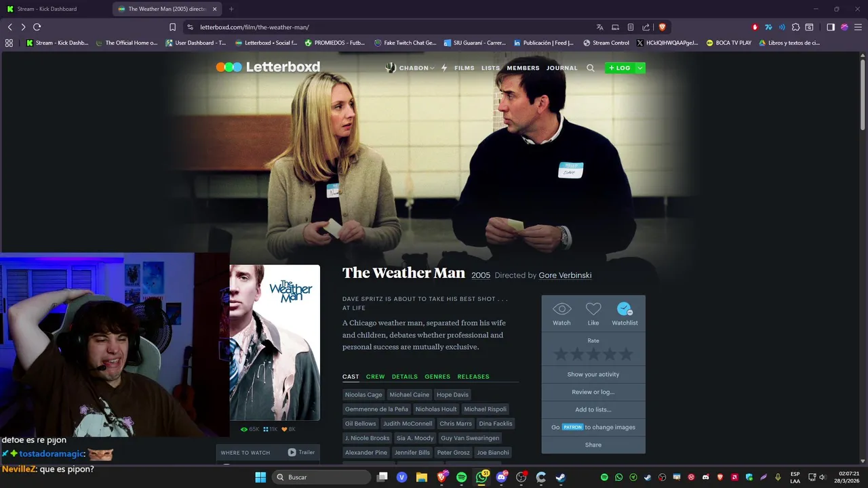Click the green LOG button

[x=620, y=68]
